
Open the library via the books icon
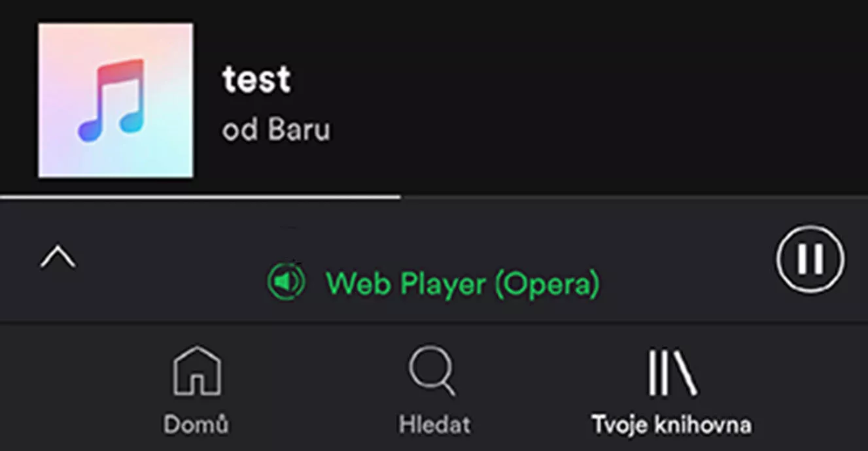tap(672, 372)
